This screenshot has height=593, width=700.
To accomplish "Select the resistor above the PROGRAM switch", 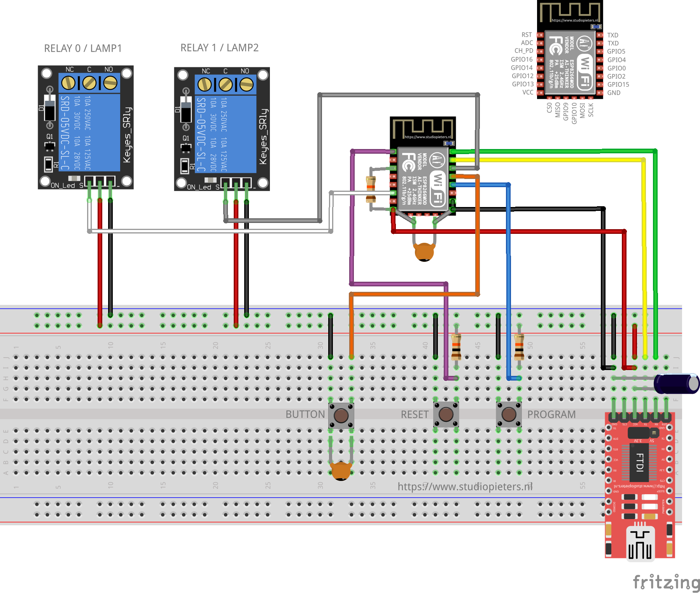I will [x=519, y=346].
